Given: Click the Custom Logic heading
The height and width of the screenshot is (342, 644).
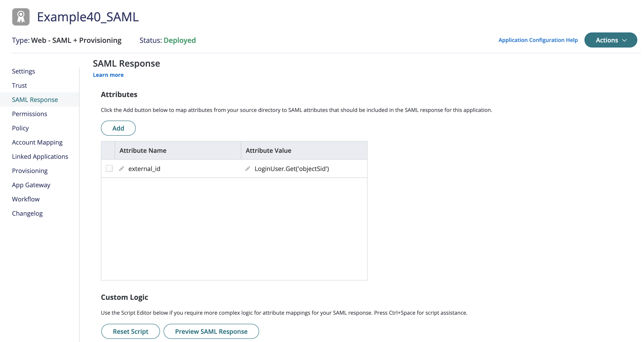Looking at the screenshot, I should [124, 297].
